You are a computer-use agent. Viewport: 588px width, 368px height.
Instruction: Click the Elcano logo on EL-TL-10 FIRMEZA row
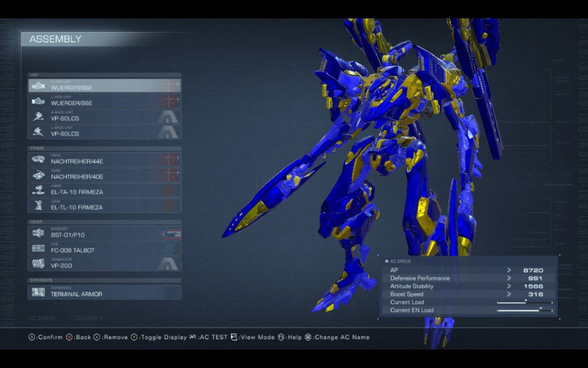click(168, 206)
